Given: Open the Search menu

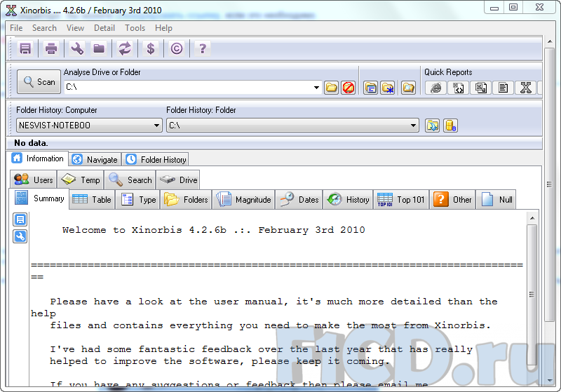Looking at the screenshot, I should click(44, 28).
